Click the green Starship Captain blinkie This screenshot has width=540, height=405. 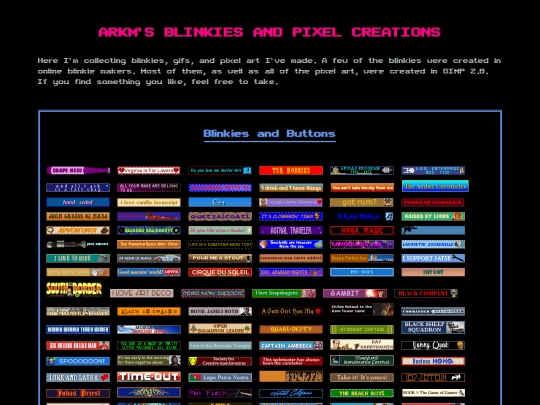pyautogui.click(x=362, y=330)
